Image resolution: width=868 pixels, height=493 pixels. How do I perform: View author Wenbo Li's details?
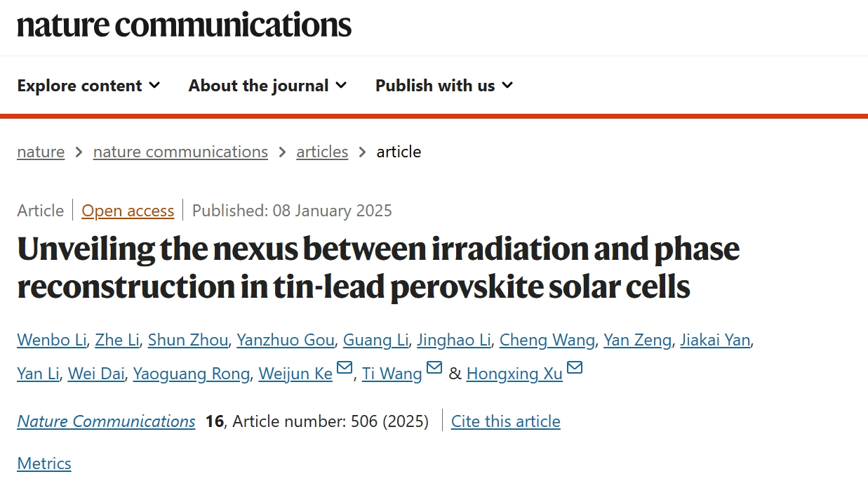click(52, 340)
